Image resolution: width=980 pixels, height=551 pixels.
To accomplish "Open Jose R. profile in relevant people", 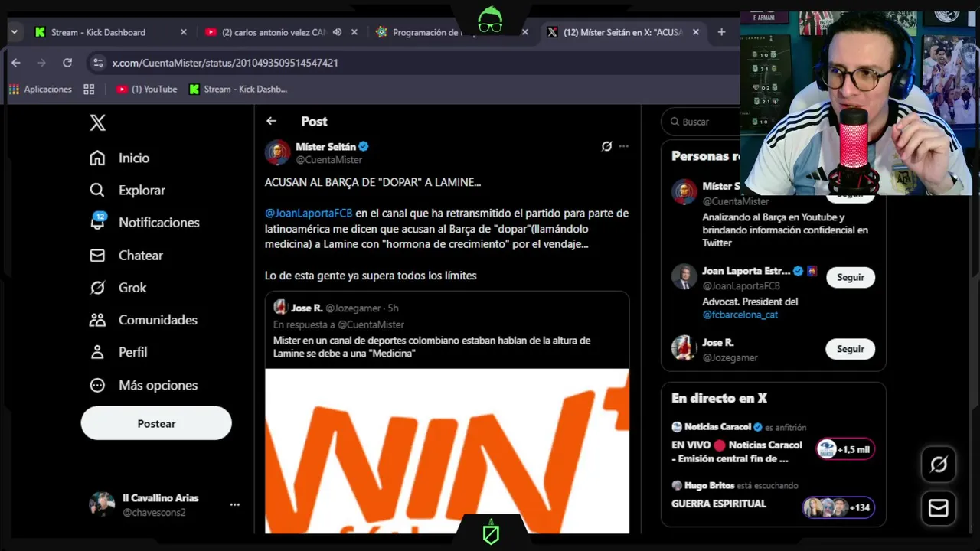I will [x=718, y=342].
